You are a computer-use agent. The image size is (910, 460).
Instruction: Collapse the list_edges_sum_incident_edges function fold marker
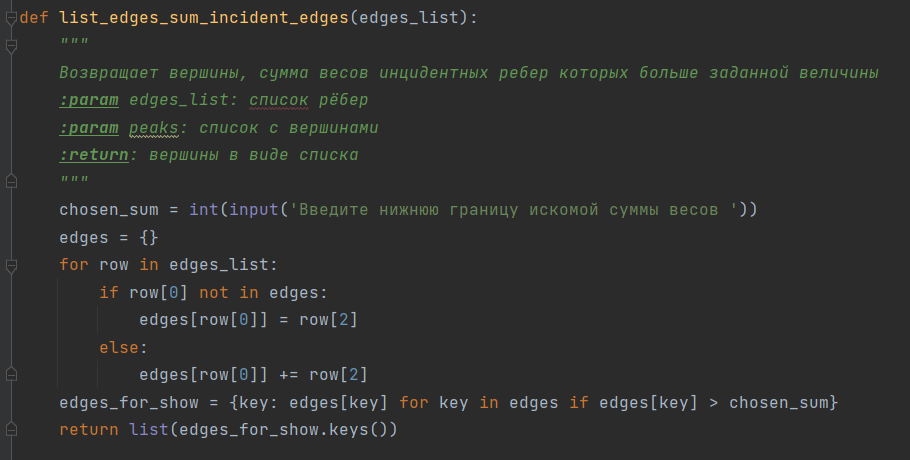[11, 18]
